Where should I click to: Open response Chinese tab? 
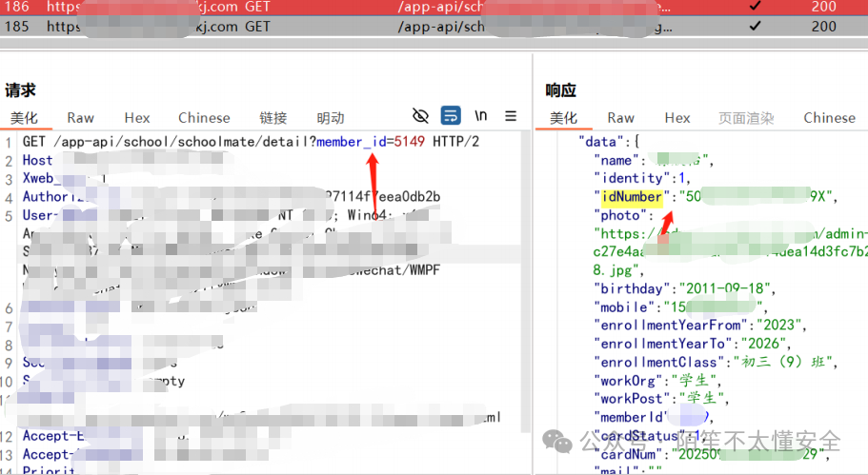830,118
